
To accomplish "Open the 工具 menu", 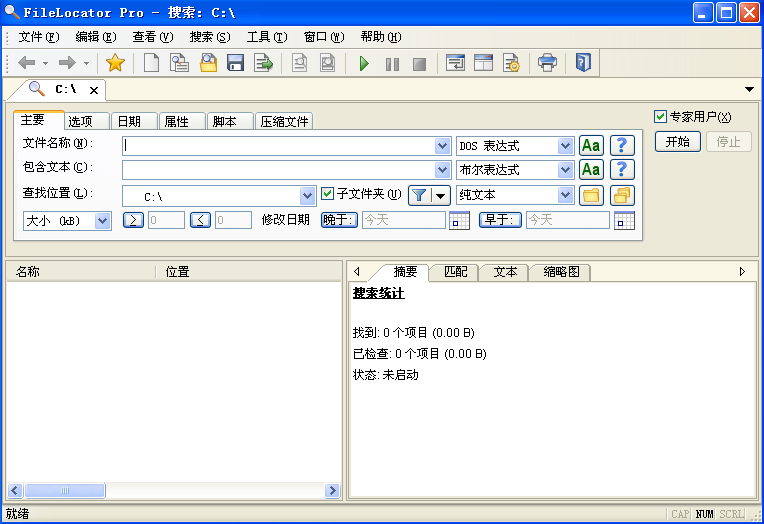I will coord(266,37).
